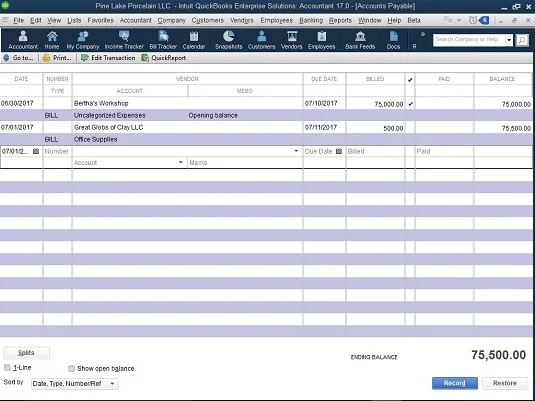
Task: Click the Opening balance memo
Action: pyautogui.click(x=213, y=115)
